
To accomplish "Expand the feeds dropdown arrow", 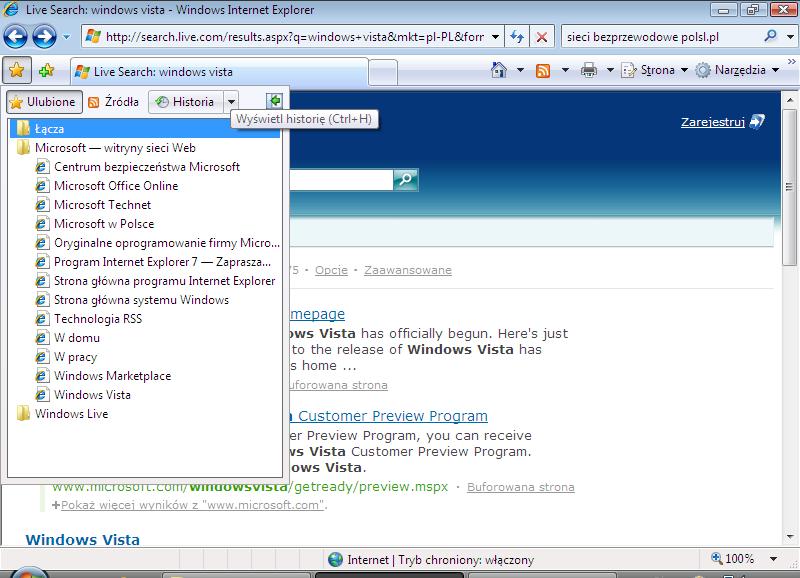I will (565, 70).
